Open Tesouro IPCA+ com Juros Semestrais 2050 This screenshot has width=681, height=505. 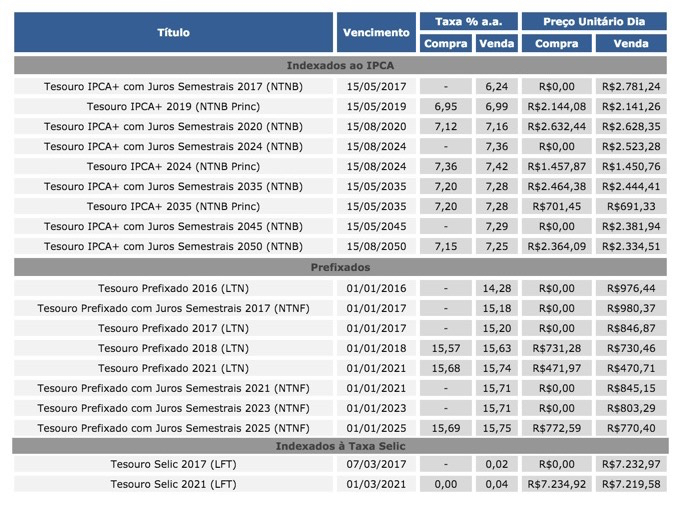(173, 246)
